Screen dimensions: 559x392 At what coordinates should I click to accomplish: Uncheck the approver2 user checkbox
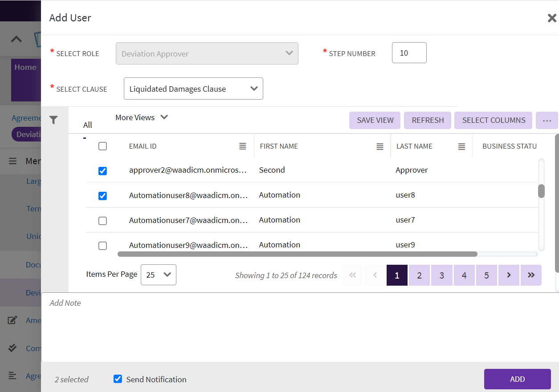[x=102, y=171]
